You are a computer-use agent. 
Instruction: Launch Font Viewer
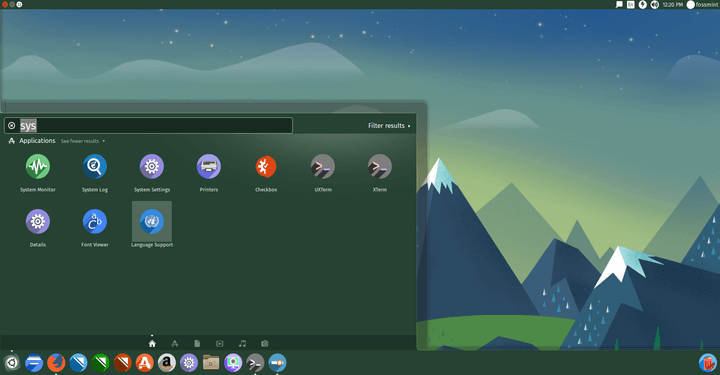tap(95, 221)
